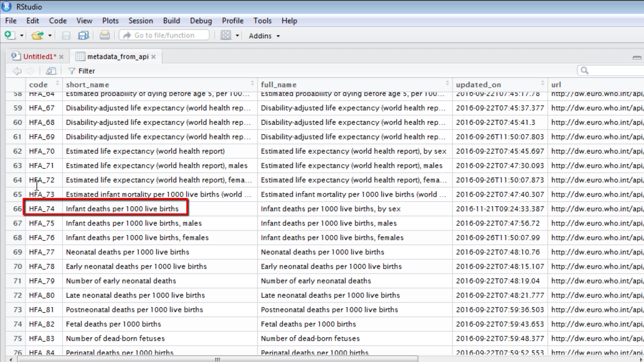Click the data viewer search box
The image size is (644, 362).
pos(610,71)
